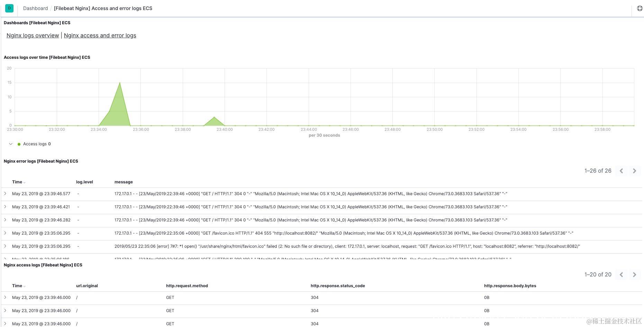Click the url.original column header
The height and width of the screenshot is (327, 644).
point(87,286)
